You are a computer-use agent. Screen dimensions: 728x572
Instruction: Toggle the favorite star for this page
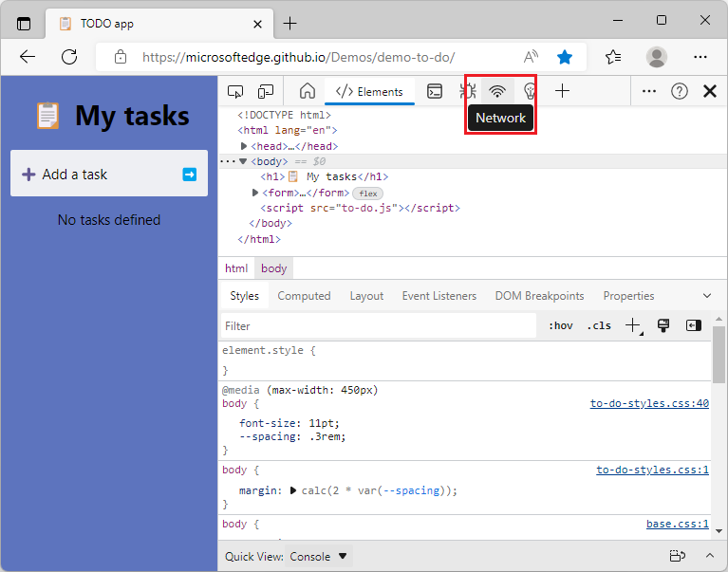click(x=565, y=57)
